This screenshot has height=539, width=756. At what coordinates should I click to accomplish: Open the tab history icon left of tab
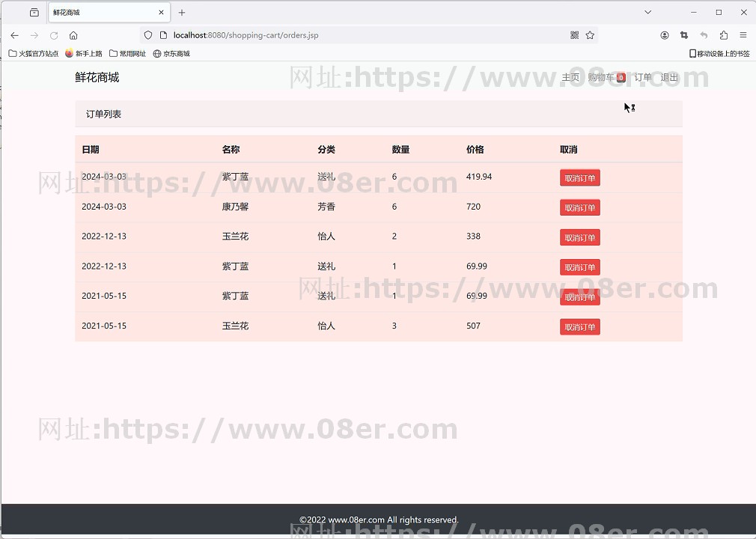[34, 13]
